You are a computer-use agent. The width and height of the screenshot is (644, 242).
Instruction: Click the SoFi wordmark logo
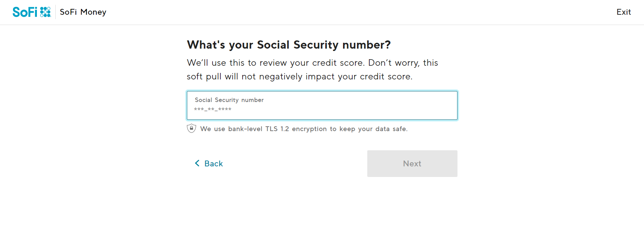pos(25,12)
